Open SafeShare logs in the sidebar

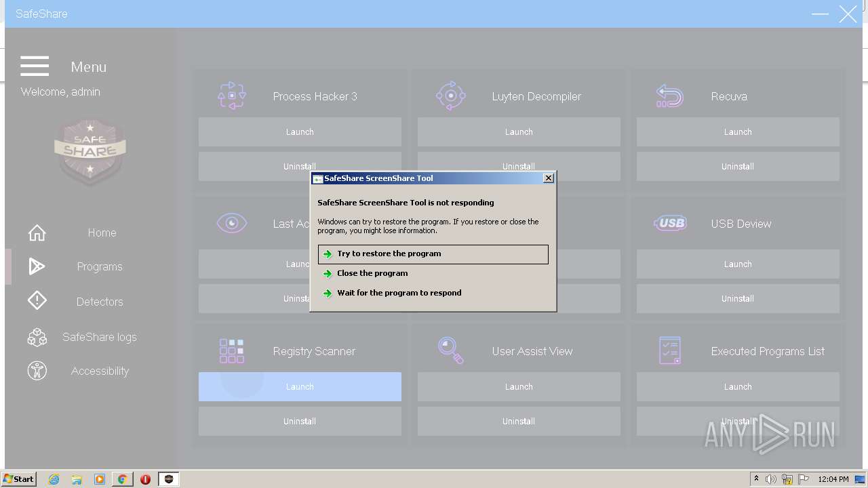point(100,337)
